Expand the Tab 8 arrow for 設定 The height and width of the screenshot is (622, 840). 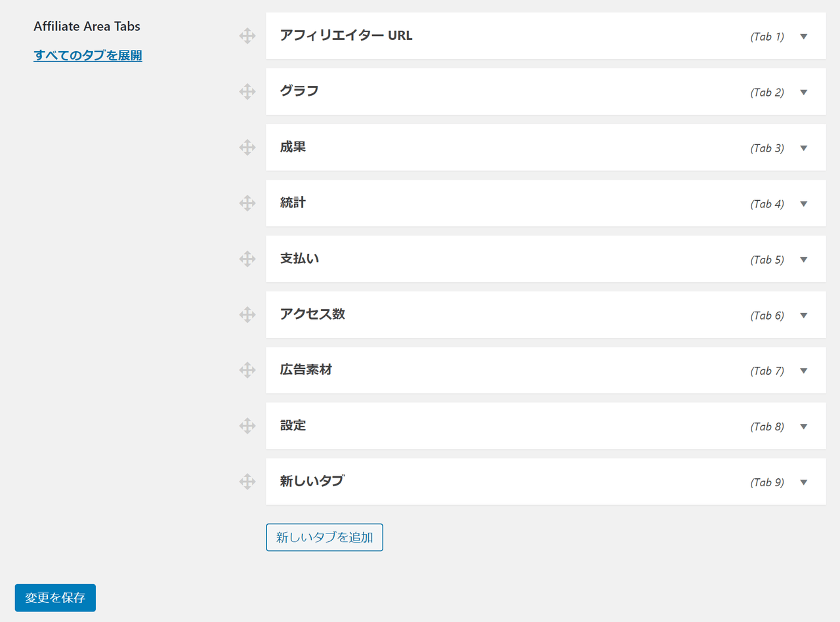803,426
